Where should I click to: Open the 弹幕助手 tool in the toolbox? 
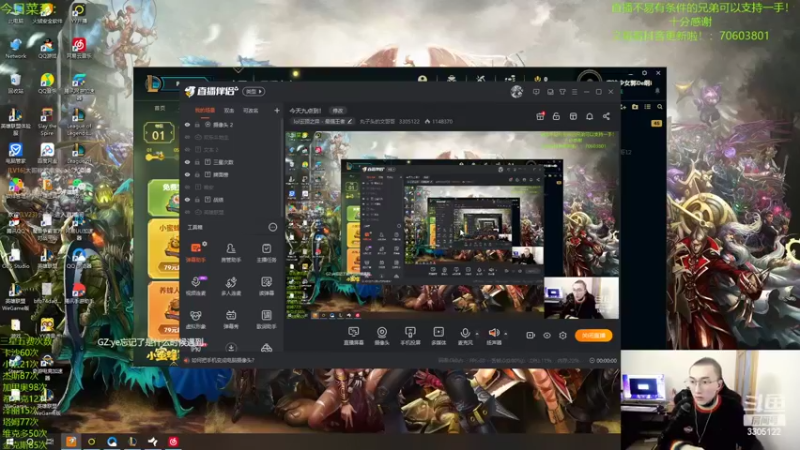(195, 252)
